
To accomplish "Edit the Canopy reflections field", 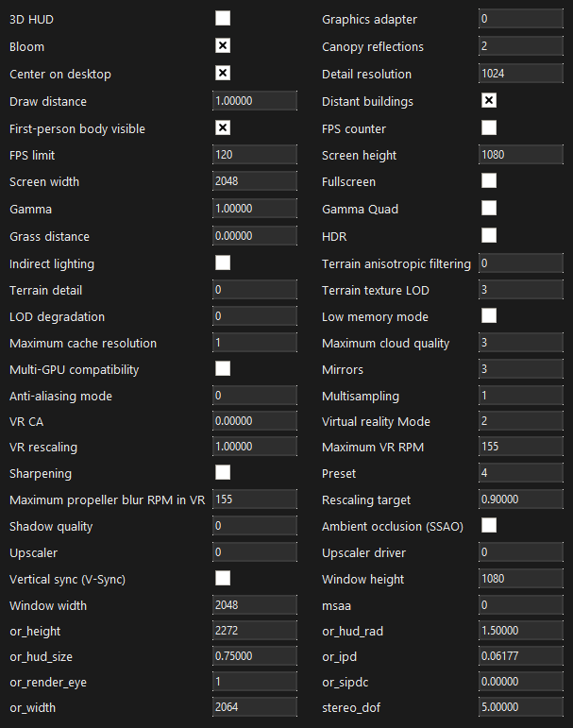I will (x=521, y=46).
